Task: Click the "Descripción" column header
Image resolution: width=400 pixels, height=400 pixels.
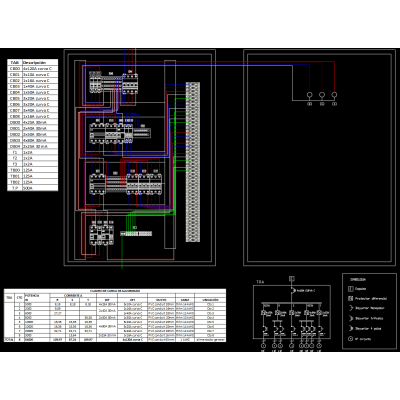Action: click(x=40, y=62)
